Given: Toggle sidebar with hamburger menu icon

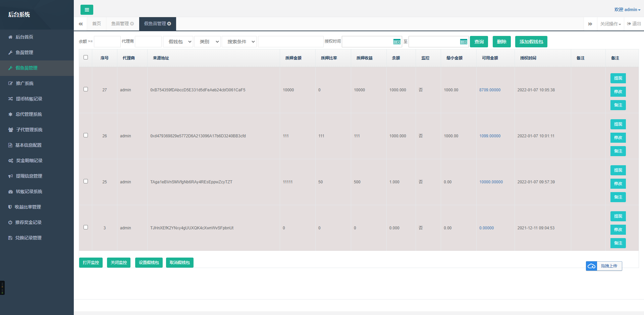Looking at the screenshot, I should pyautogui.click(x=87, y=10).
